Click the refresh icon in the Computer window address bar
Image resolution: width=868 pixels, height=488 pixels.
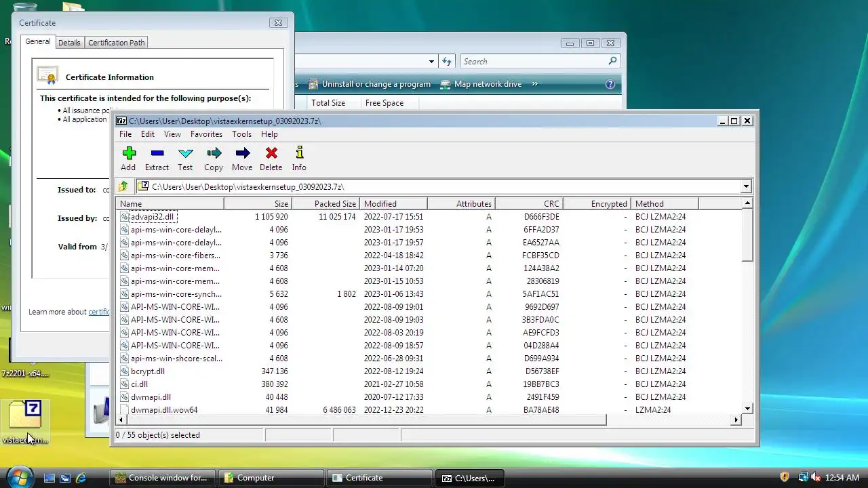tap(446, 61)
